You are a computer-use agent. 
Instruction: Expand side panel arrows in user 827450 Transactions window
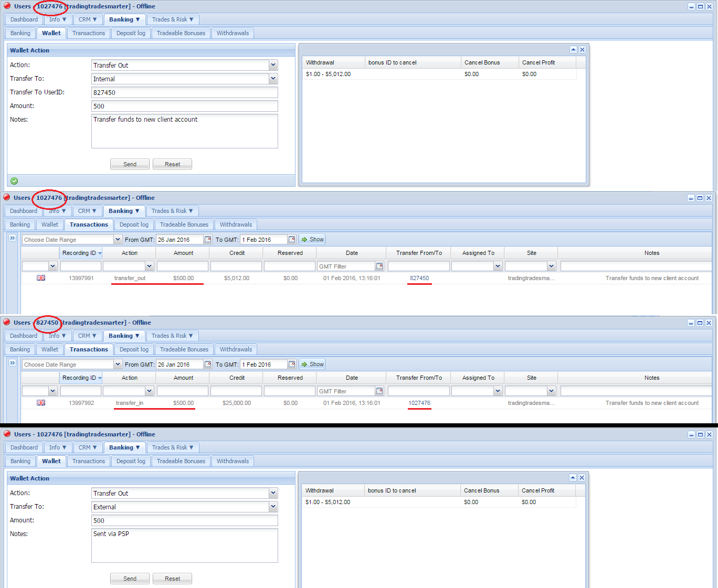(13, 363)
